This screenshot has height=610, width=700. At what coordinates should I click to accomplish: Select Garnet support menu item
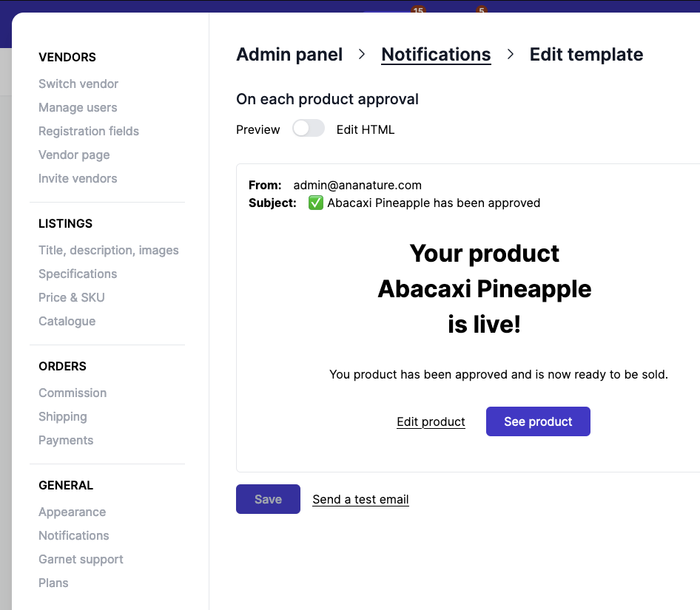click(x=81, y=559)
